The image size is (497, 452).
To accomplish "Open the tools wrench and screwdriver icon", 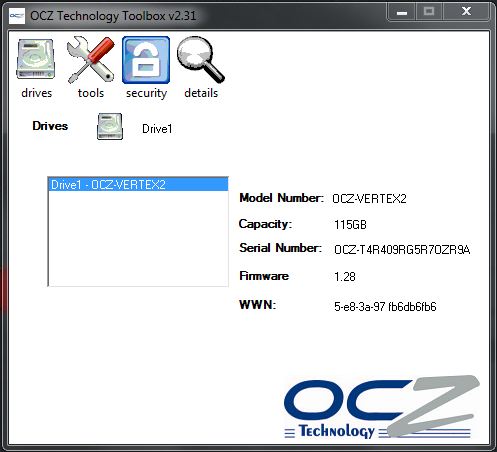I will pyautogui.click(x=91, y=59).
